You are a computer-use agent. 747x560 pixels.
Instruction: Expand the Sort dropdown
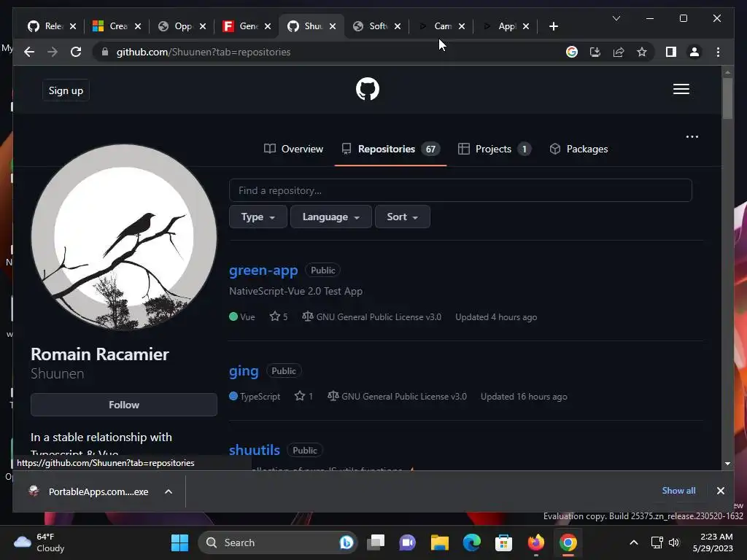[402, 217]
